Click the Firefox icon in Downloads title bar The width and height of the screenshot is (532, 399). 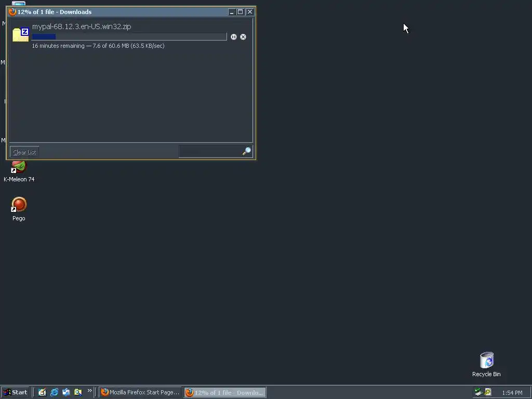point(12,12)
